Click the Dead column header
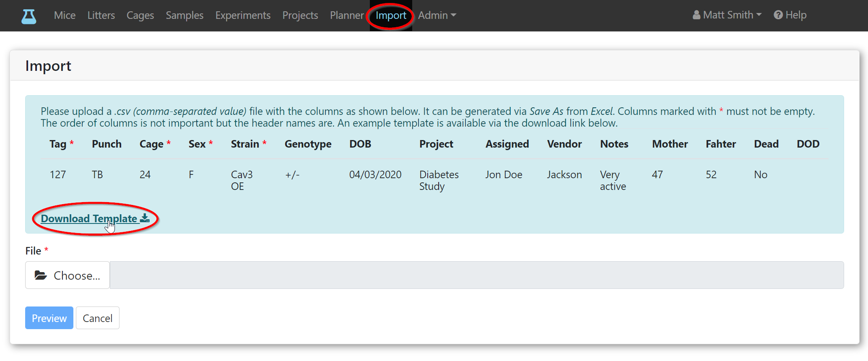868x361 pixels. 766,144
